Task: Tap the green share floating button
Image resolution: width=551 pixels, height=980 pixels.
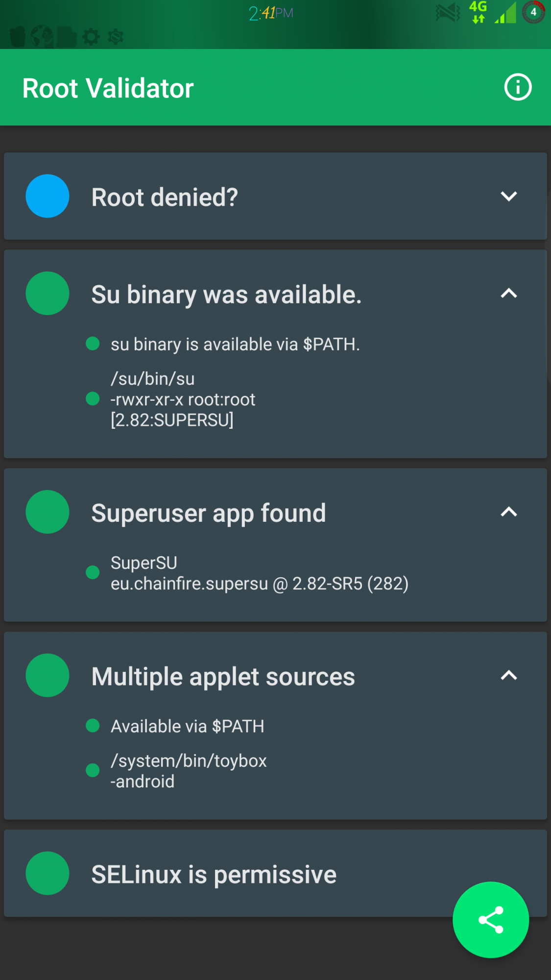Action: tap(491, 920)
